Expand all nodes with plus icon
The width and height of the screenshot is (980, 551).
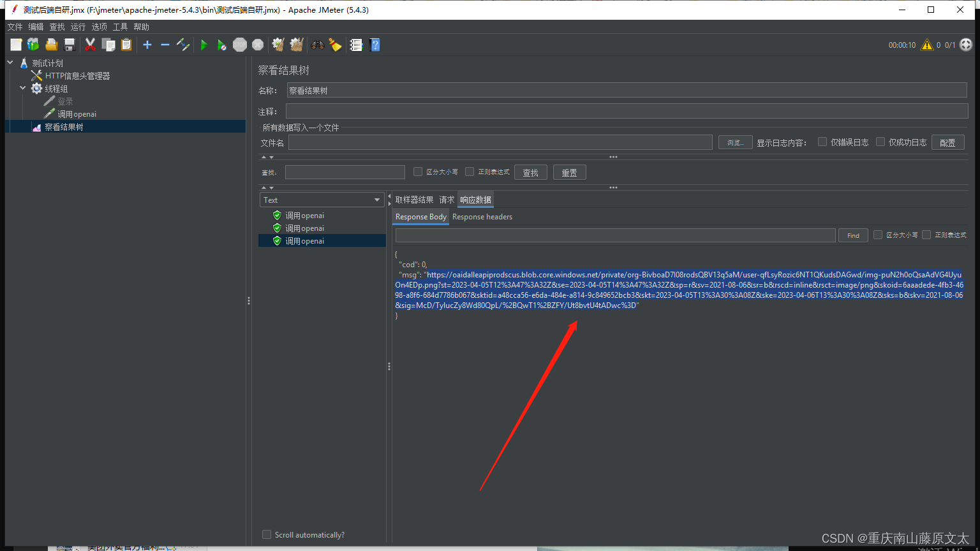(x=147, y=45)
